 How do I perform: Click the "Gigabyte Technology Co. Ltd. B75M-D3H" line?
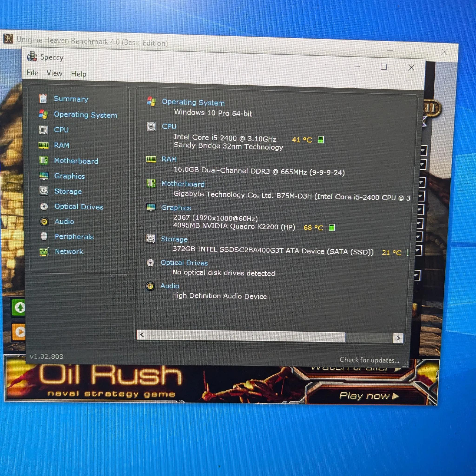point(243,195)
